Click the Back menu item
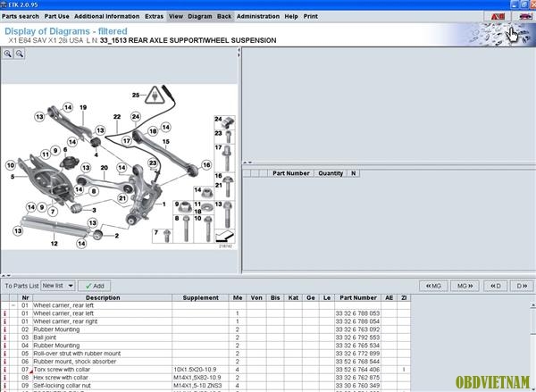This screenshot has height=392, width=536. click(224, 16)
